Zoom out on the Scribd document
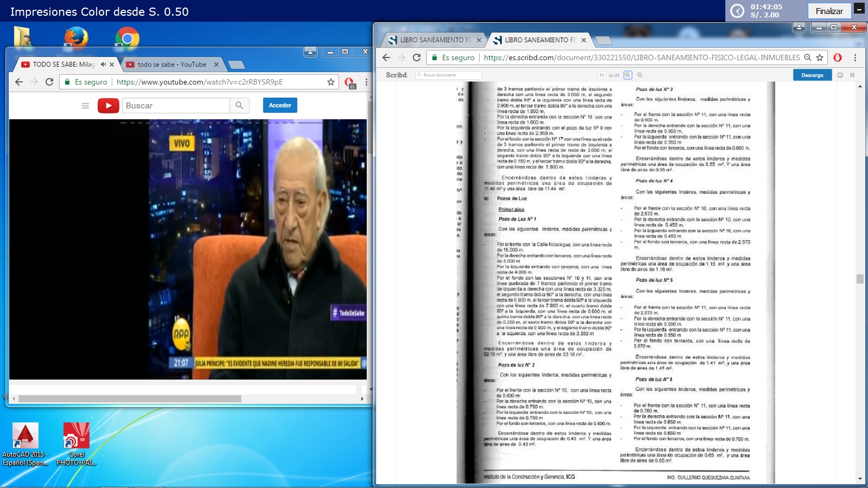 640,75
